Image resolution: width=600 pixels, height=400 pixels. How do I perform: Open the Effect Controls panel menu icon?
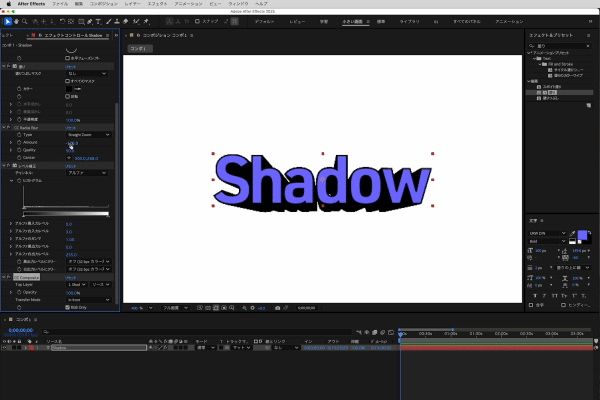click(108, 35)
